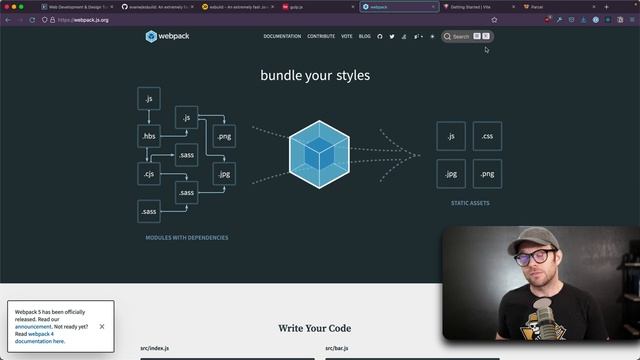Viewport: 640px width, 360px height.
Task: Close the Getting Started Vite tab
Action: [513, 7]
